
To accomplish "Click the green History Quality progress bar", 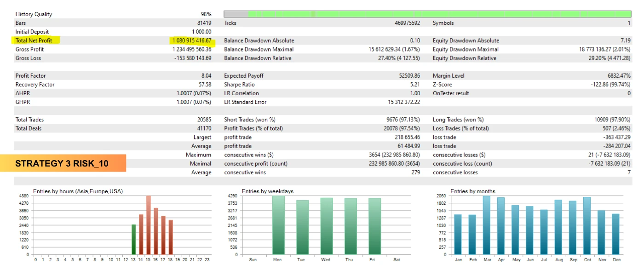I will click(437, 14).
